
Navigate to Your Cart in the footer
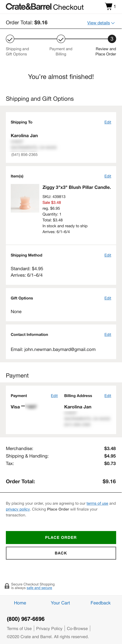[x=60, y=603]
